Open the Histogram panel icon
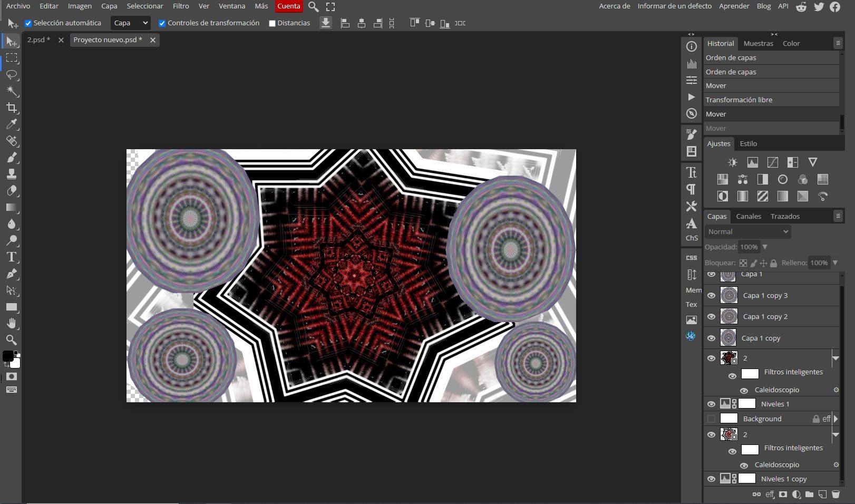The image size is (855, 504). click(x=692, y=64)
